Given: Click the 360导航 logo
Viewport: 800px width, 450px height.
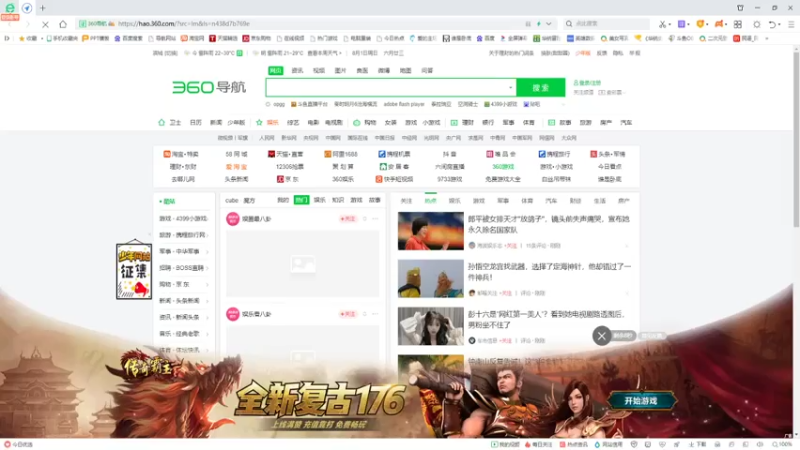Looking at the screenshot, I should click(209, 87).
